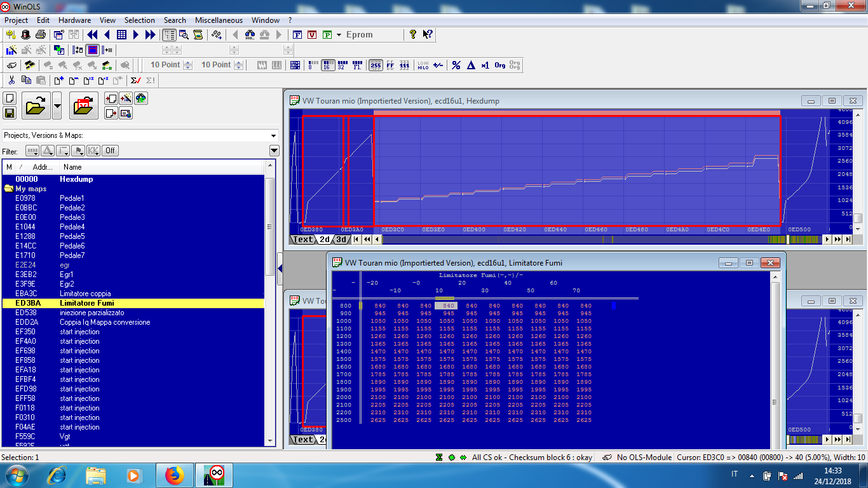Image resolution: width=868 pixels, height=488 pixels.
Task: Open the Miscellaneous menu
Action: [219, 20]
